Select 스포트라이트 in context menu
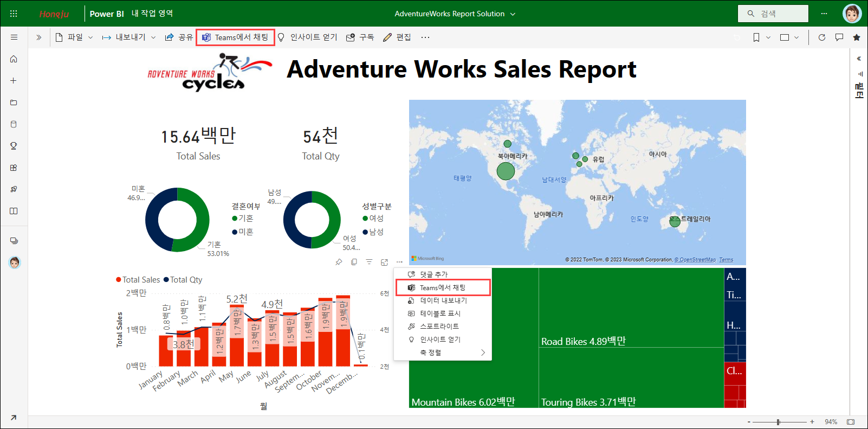 (443, 326)
